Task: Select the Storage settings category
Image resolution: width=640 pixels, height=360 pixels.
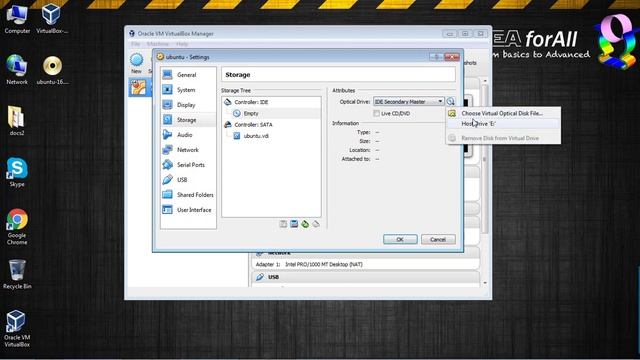Action: (x=188, y=120)
